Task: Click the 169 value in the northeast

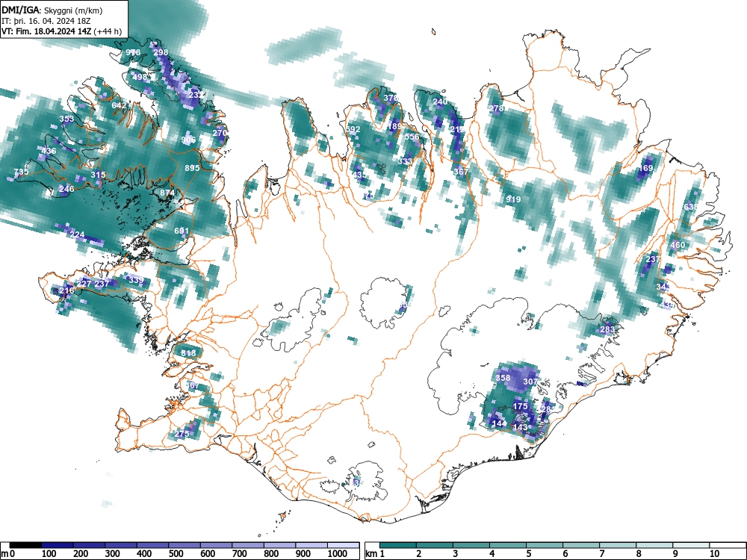Action: (x=645, y=168)
